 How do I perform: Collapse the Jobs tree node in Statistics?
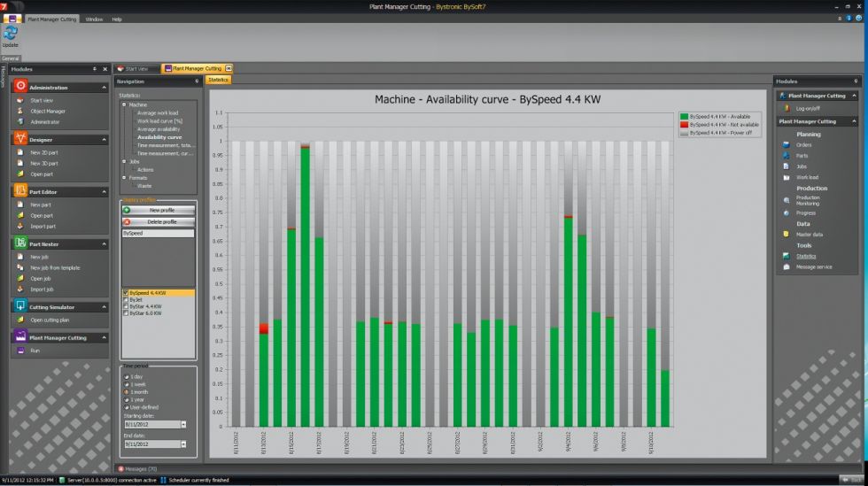[x=124, y=162]
